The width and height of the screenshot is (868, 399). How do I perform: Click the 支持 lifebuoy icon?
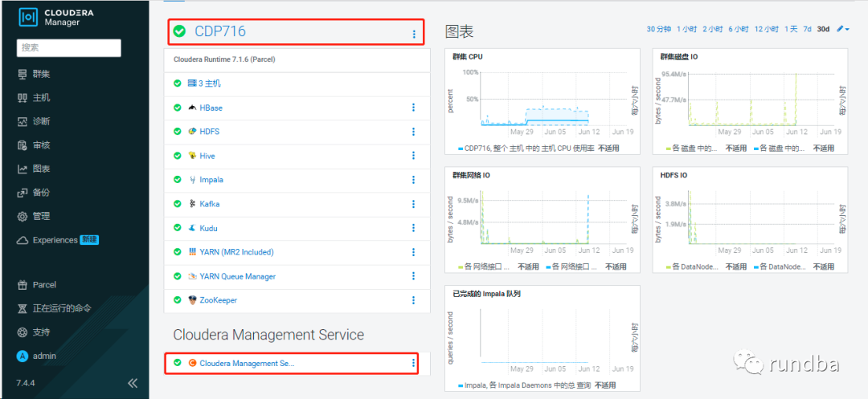tap(23, 332)
